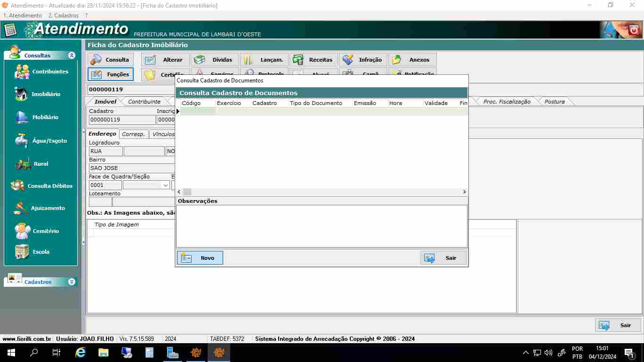This screenshot has height=362, width=644.
Task: Open the Cadastros menu
Action: [x=63, y=16]
